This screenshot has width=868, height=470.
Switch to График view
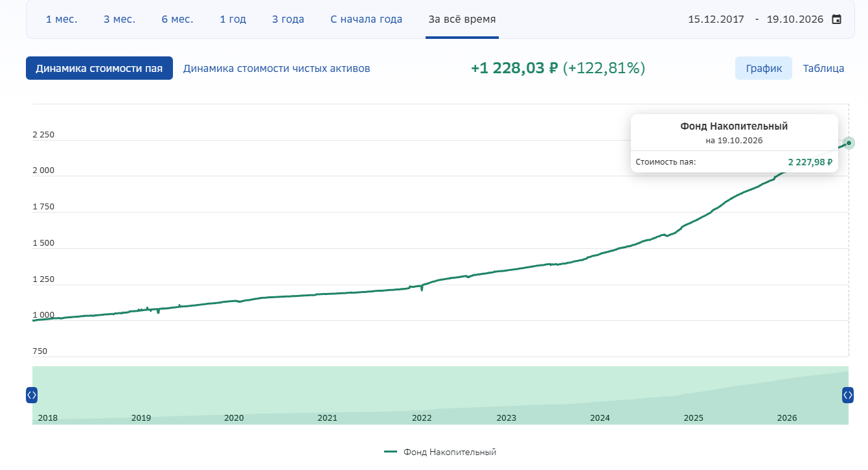pos(764,68)
